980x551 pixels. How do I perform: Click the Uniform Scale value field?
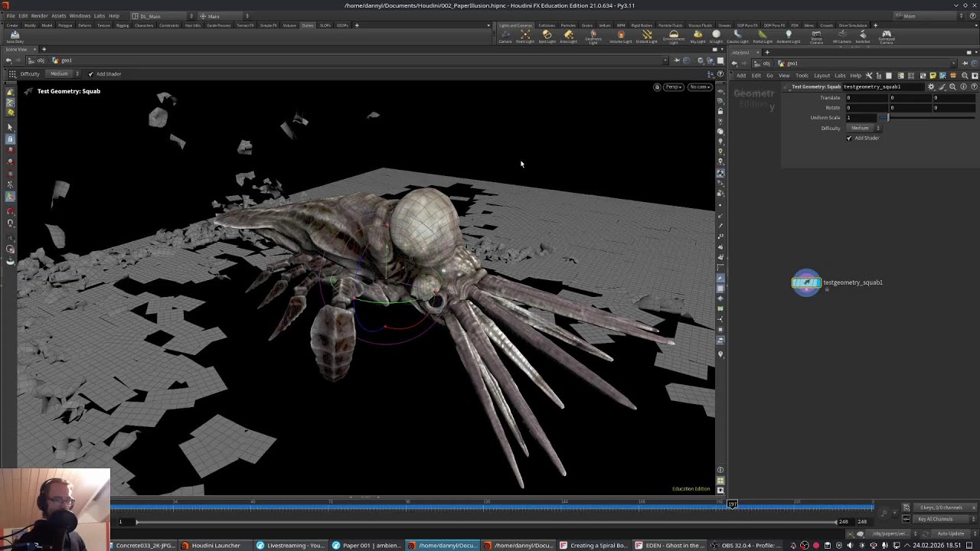(861, 118)
